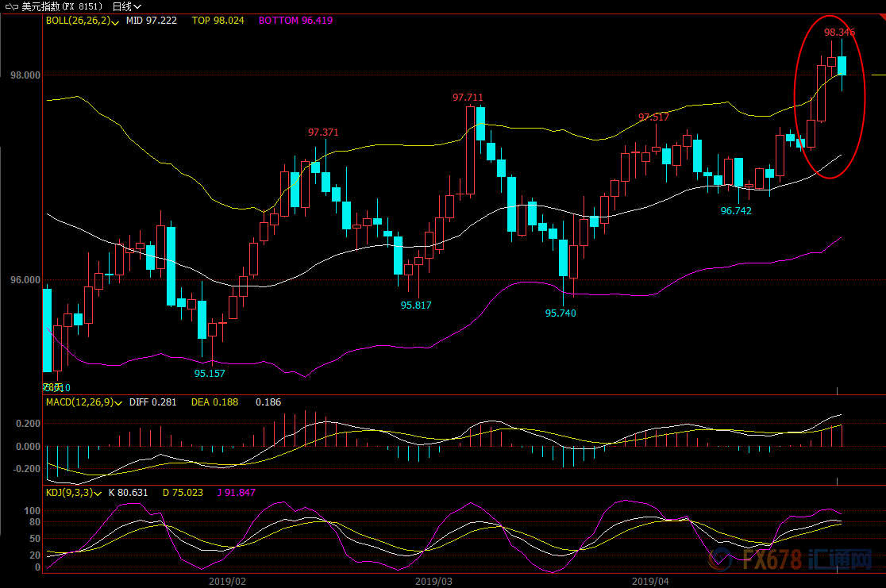Click the 95.740 trough price label
The width and height of the screenshot is (886, 588).
pos(560,313)
